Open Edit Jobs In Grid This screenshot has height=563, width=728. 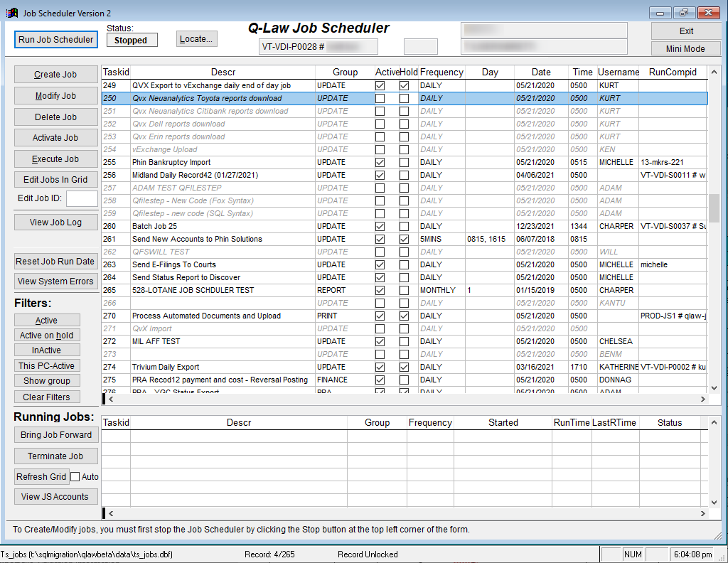tap(55, 180)
